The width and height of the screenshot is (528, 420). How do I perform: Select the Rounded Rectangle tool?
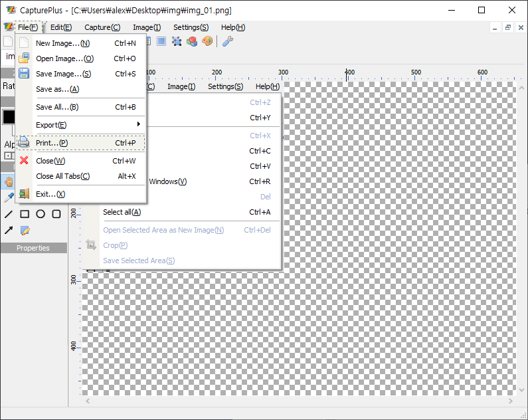coord(56,214)
